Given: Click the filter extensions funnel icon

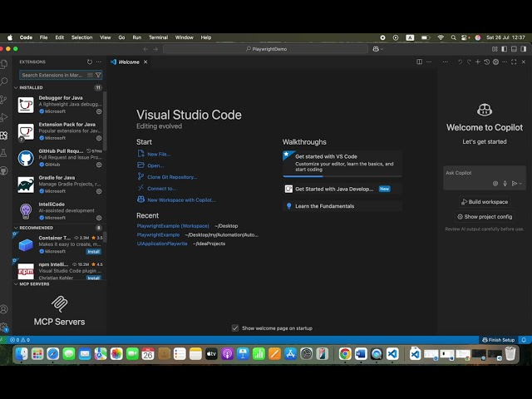Looking at the screenshot, I should tap(98, 75).
